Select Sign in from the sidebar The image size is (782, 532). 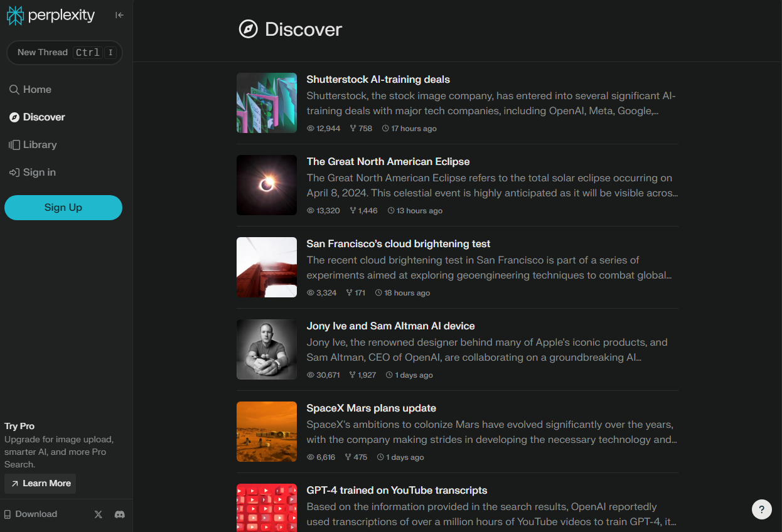32,173
